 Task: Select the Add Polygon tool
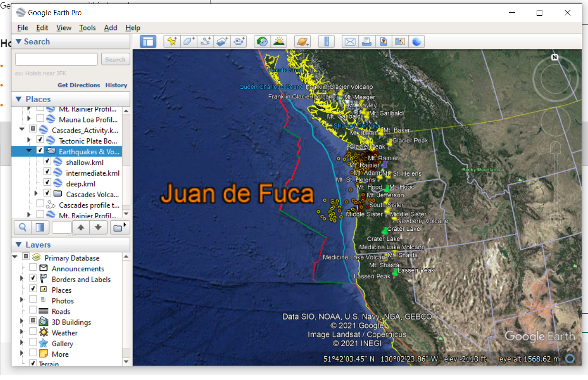pos(189,41)
